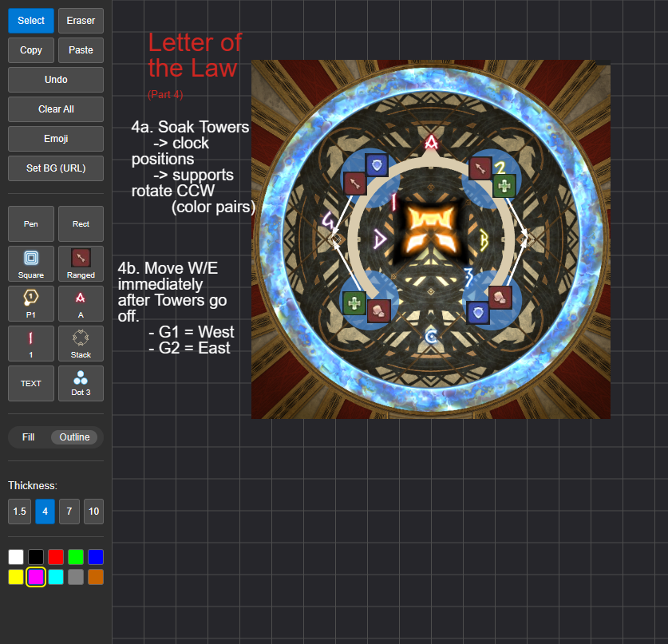Set line thickness to 7
The height and width of the screenshot is (644, 668).
pos(69,512)
